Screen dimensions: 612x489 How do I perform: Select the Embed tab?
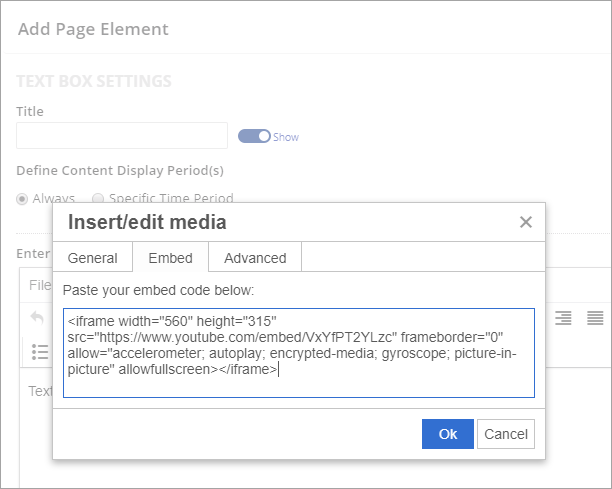click(x=170, y=258)
